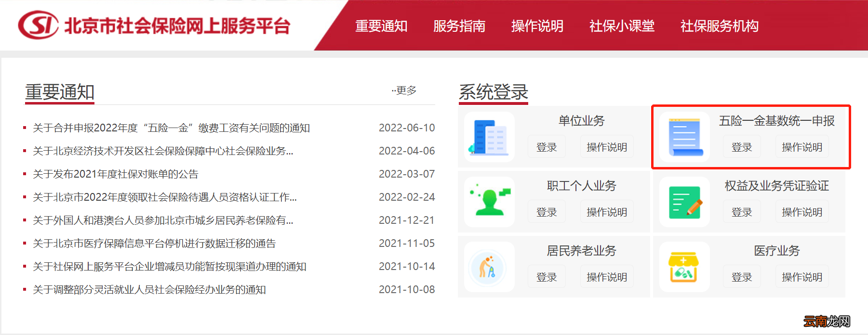Open notice 关于北京市医疗保障信息平台停机

pyautogui.click(x=154, y=244)
